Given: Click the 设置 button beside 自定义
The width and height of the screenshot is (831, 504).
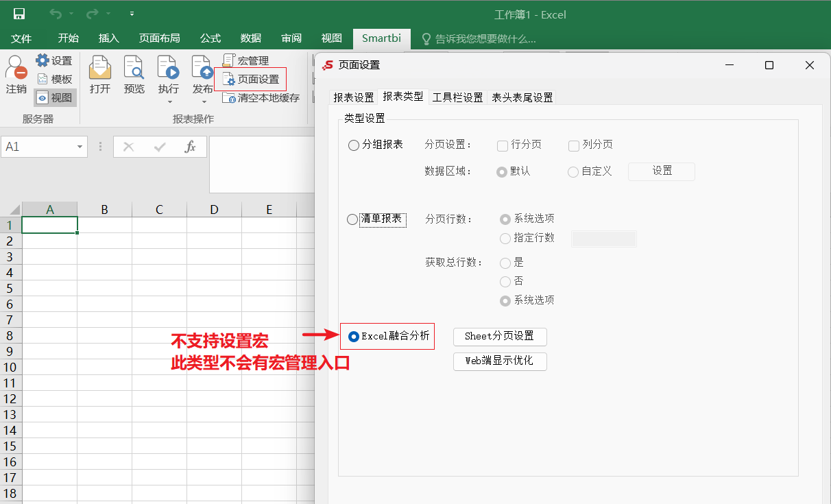Looking at the screenshot, I should point(662,171).
